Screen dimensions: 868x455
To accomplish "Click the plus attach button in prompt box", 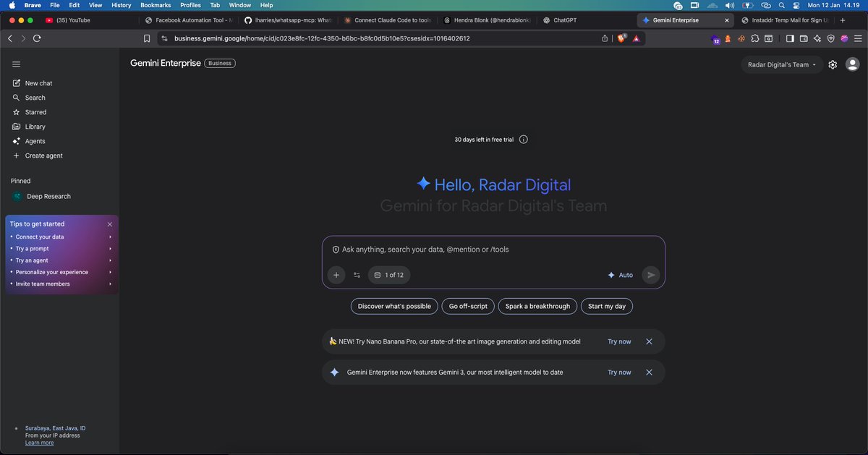I will pos(336,275).
